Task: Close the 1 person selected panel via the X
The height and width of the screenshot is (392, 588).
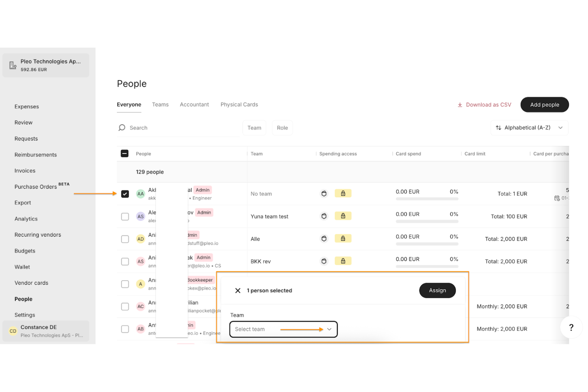Action: (238, 290)
